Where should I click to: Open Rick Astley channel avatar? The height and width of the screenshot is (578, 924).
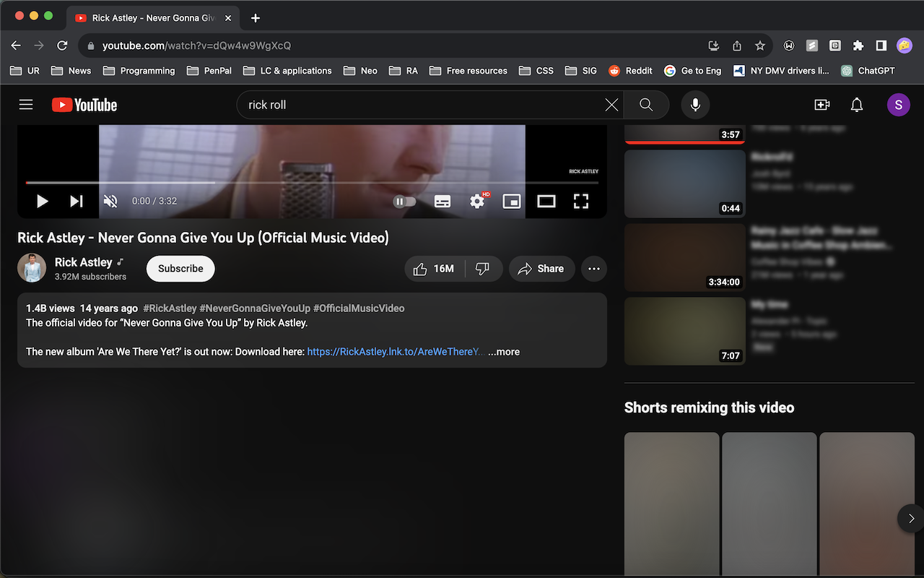[x=32, y=268]
